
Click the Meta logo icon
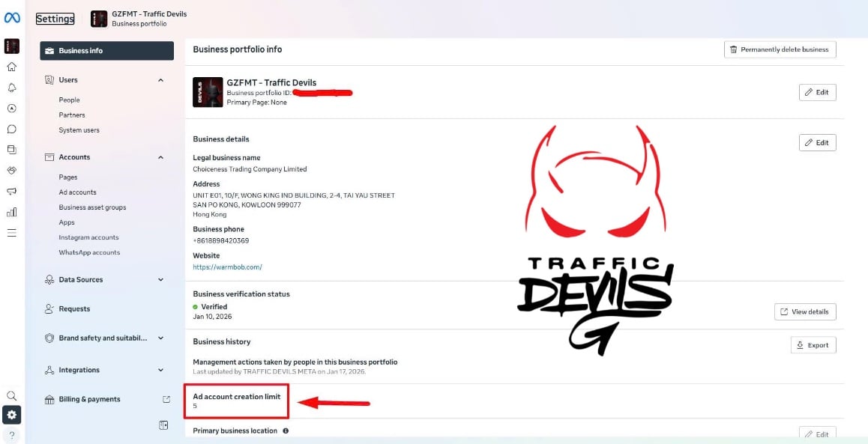coord(12,18)
